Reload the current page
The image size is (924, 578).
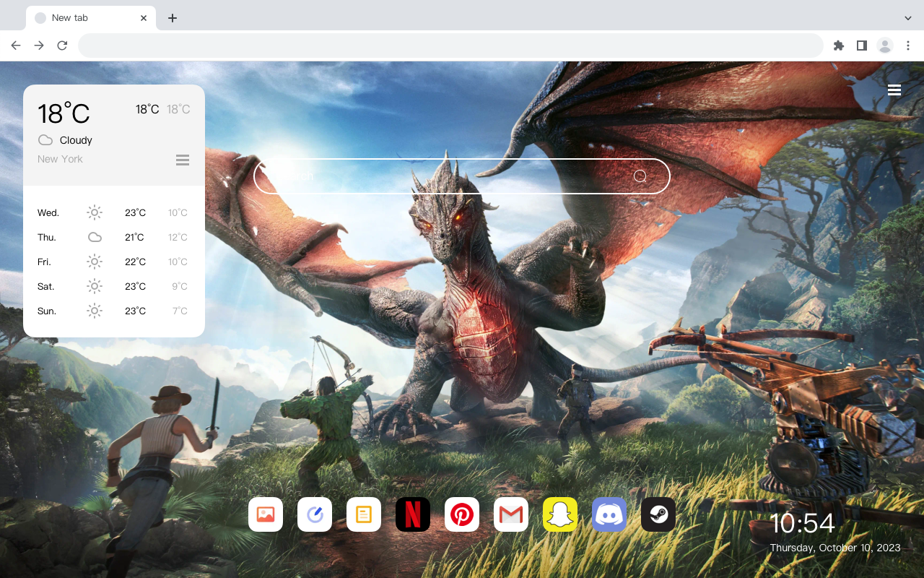(62, 46)
